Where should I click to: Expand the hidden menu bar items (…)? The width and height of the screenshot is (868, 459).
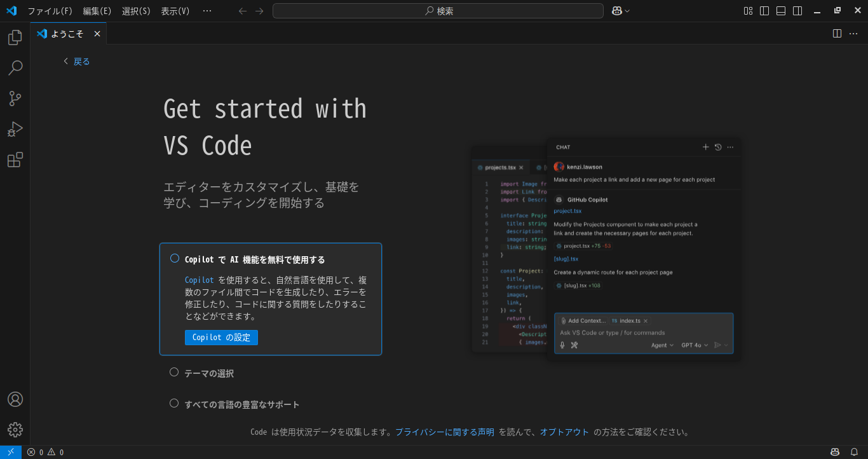click(x=207, y=11)
